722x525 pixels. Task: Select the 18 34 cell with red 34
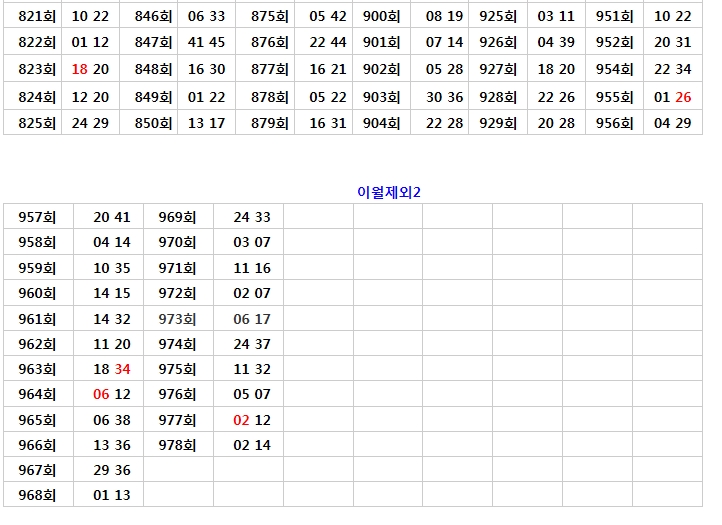[x=112, y=369]
